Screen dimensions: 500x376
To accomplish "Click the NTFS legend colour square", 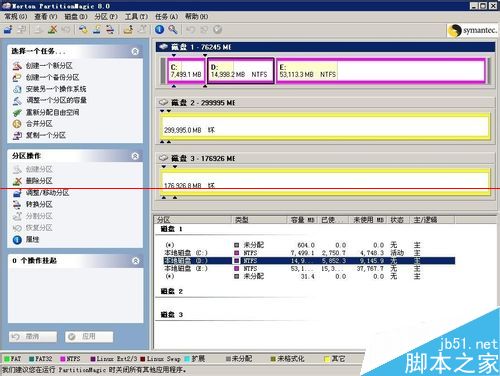I will tap(62, 359).
